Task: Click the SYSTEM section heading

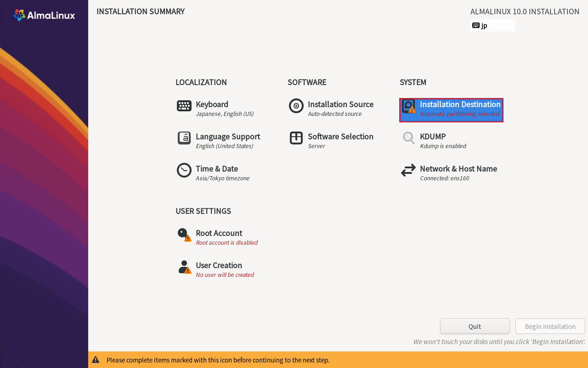Action: click(413, 82)
